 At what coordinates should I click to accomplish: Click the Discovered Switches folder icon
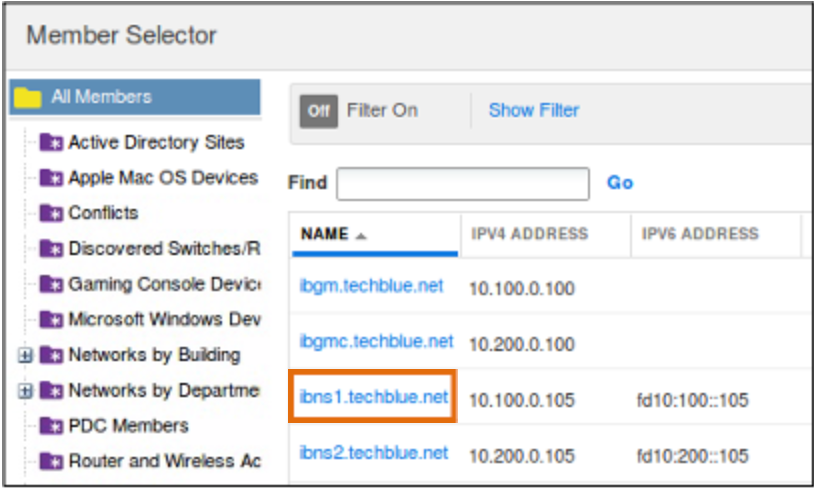pos(51,249)
